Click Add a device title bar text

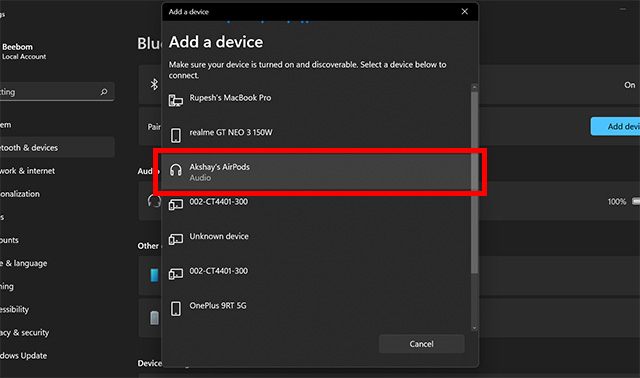pyautogui.click(x=189, y=12)
